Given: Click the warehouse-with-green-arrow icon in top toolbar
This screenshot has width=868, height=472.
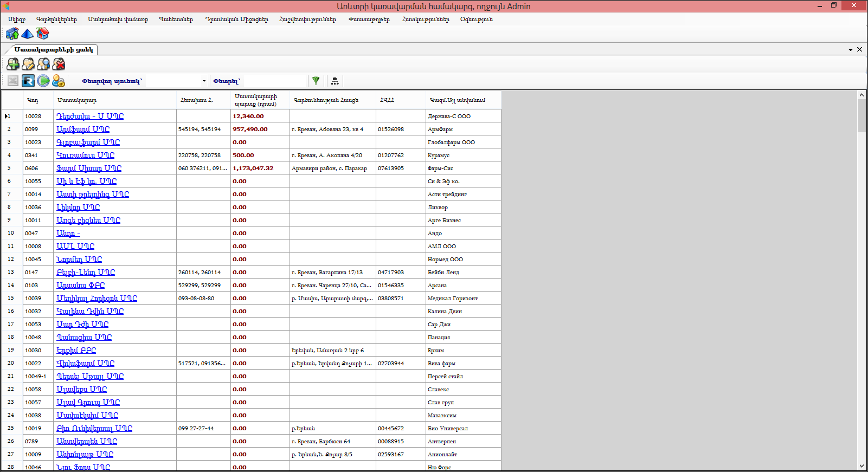Looking at the screenshot, I should tap(12, 34).
